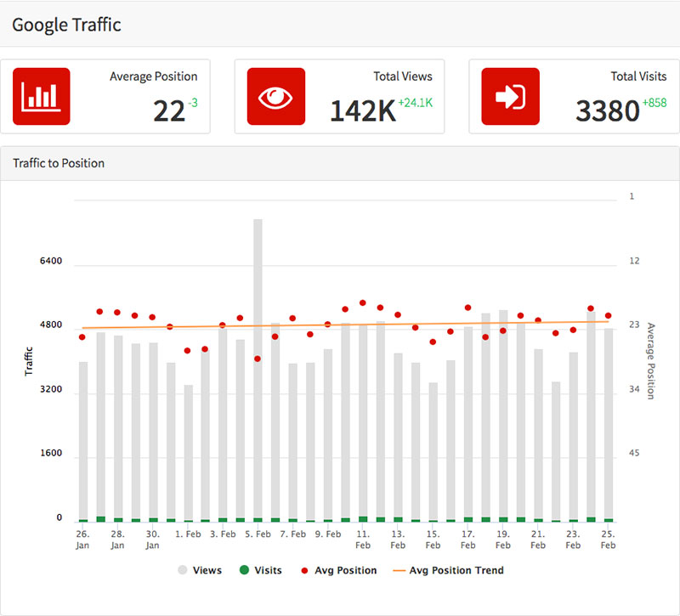This screenshot has height=616, width=680.
Task: Click the "Google Traffic" heading
Action: pyautogui.click(x=66, y=25)
